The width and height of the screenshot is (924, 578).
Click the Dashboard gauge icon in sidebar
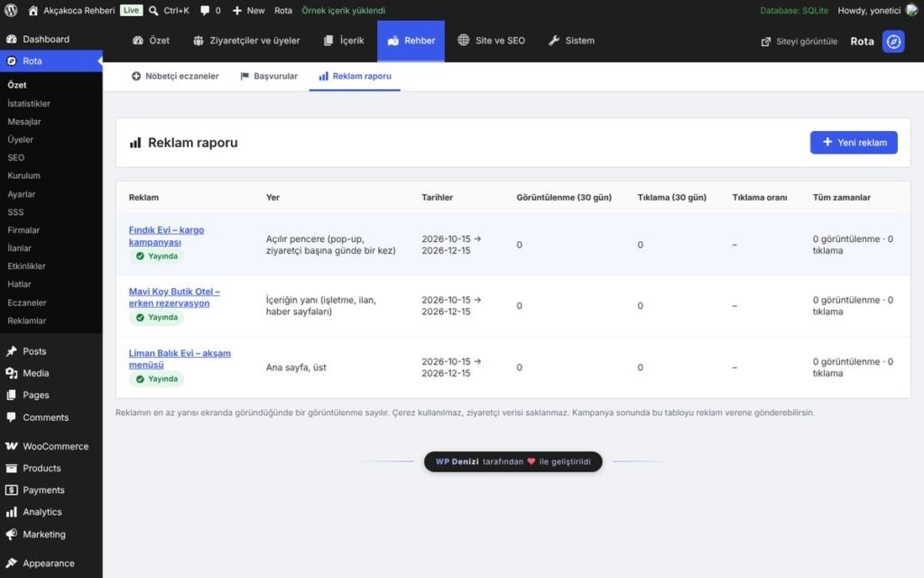11,39
